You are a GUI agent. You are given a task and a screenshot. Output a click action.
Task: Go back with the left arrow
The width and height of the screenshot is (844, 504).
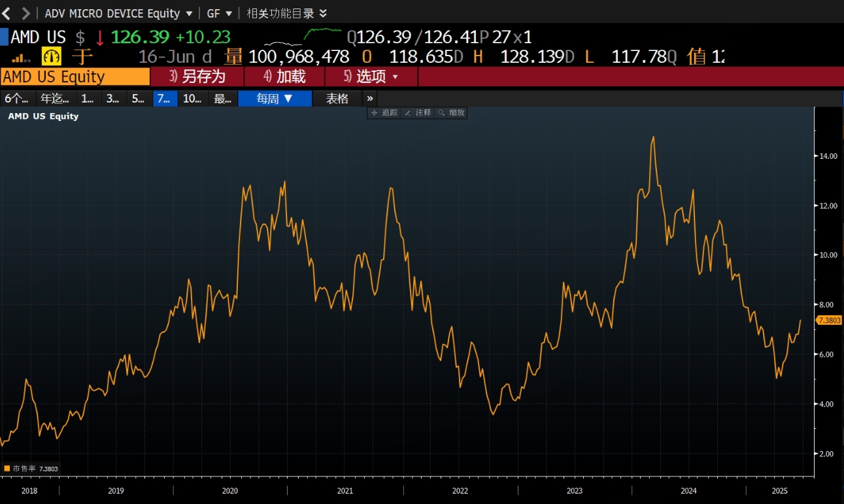point(7,13)
